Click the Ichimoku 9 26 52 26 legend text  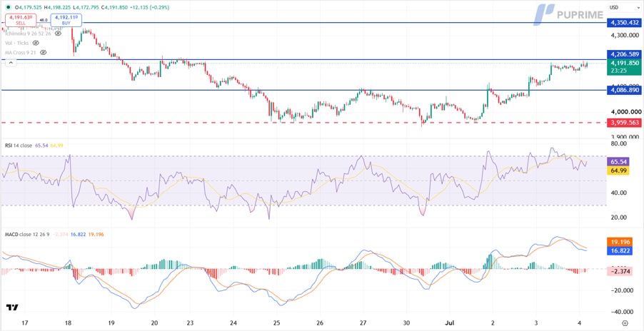[x=28, y=34]
